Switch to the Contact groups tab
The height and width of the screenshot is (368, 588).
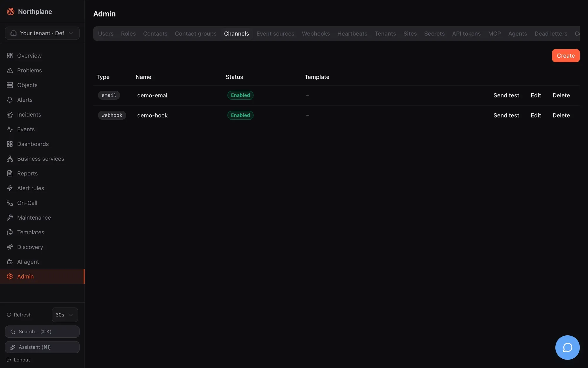[196, 34]
